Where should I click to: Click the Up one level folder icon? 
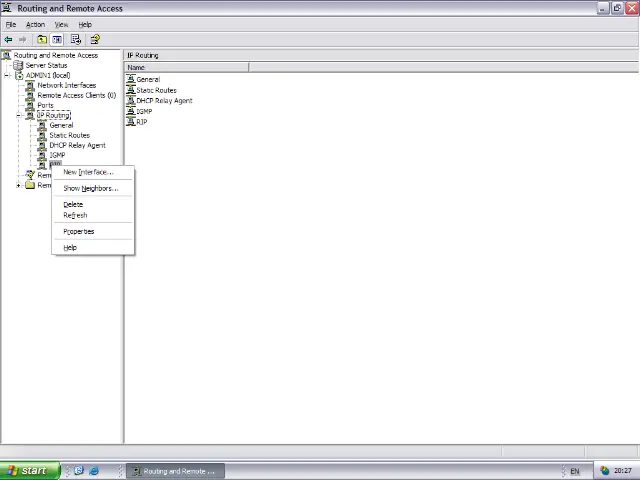[x=42, y=40]
